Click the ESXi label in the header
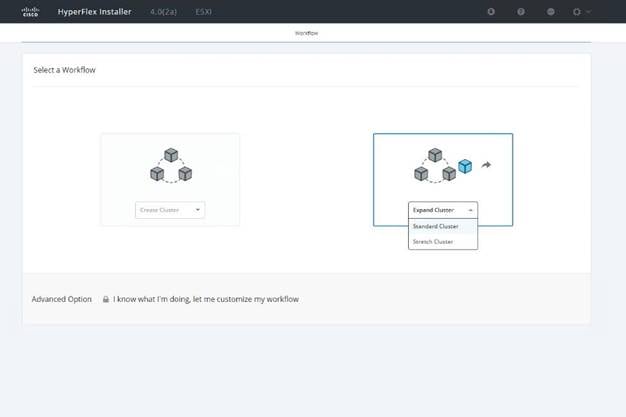The image size is (626, 417). tap(204, 12)
